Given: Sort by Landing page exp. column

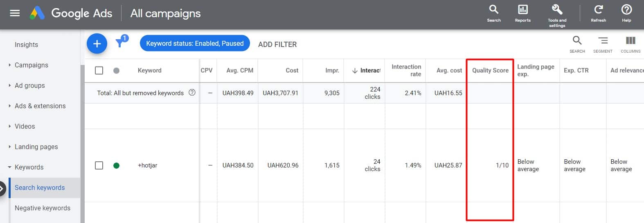Looking at the screenshot, I should tap(536, 70).
